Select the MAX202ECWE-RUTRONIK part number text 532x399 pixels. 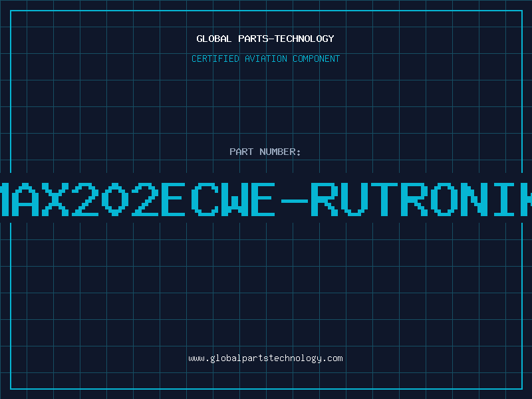(x=266, y=199)
